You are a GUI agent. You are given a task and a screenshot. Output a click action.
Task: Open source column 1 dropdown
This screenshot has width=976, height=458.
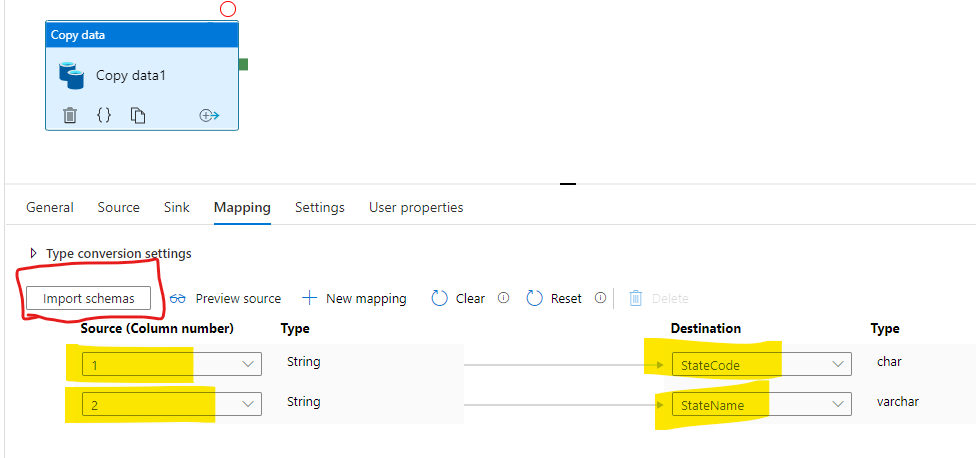(x=248, y=364)
